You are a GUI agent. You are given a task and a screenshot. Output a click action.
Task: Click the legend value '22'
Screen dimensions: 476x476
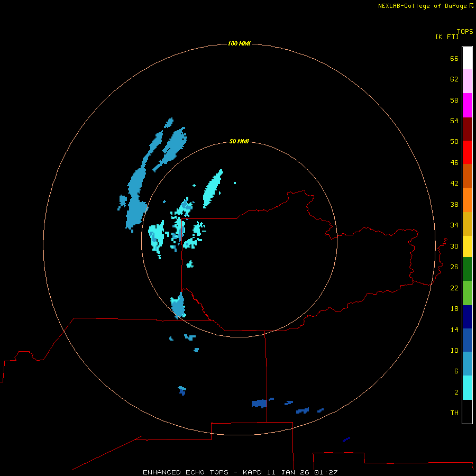[454, 288]
